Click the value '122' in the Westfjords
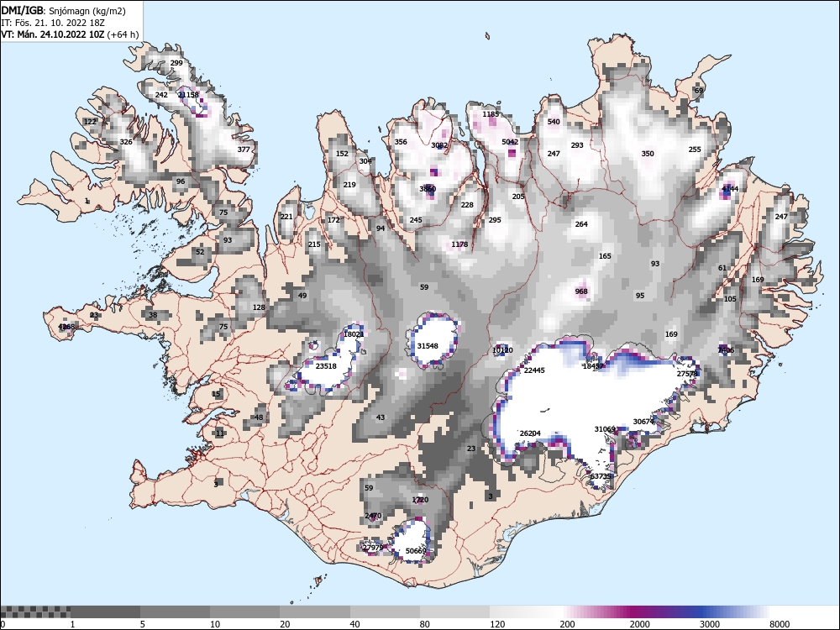Screen dimensions: 840x630 point(91,122)
